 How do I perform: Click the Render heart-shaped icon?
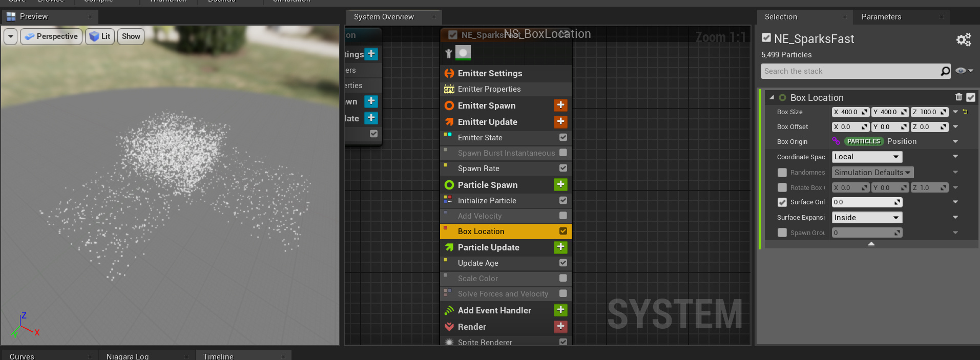point(449,327)
